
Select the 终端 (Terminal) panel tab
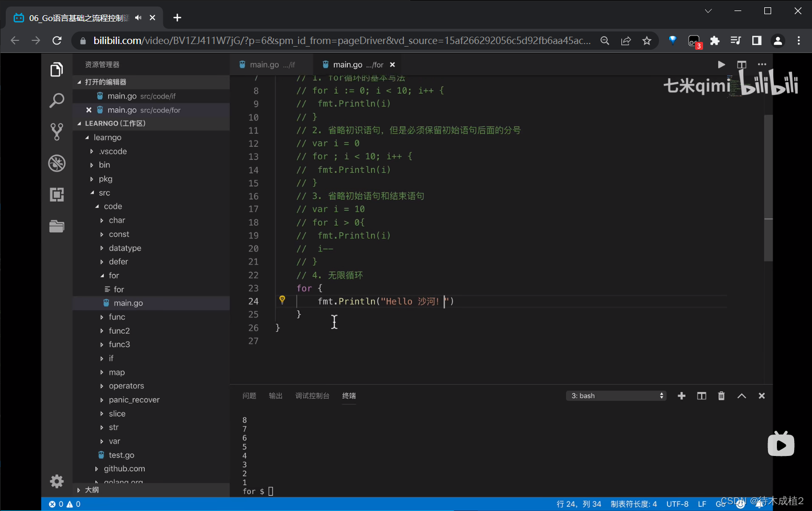(x=349, y=396)
